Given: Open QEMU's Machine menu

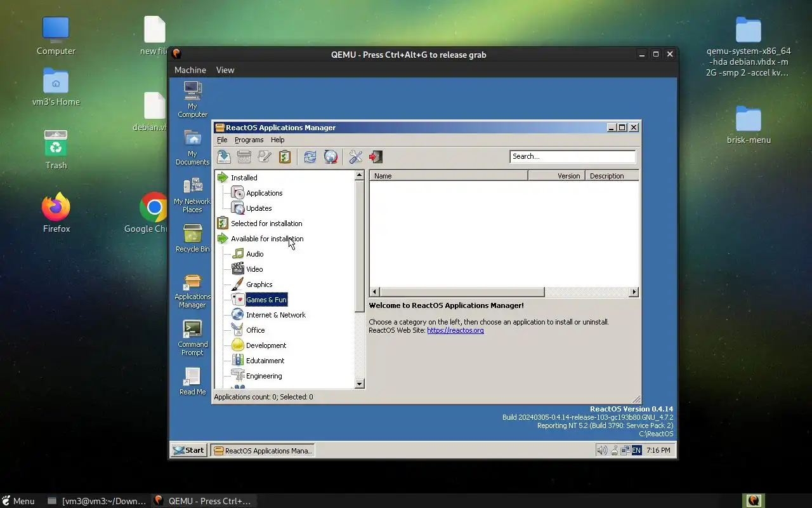Looking at the screenshot, I should click(x=190, y=70).
